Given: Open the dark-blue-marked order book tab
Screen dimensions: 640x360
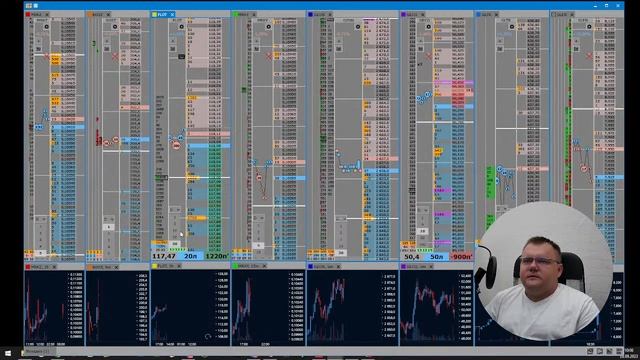Looking at the screenshot, I should [x=320, y=14].
